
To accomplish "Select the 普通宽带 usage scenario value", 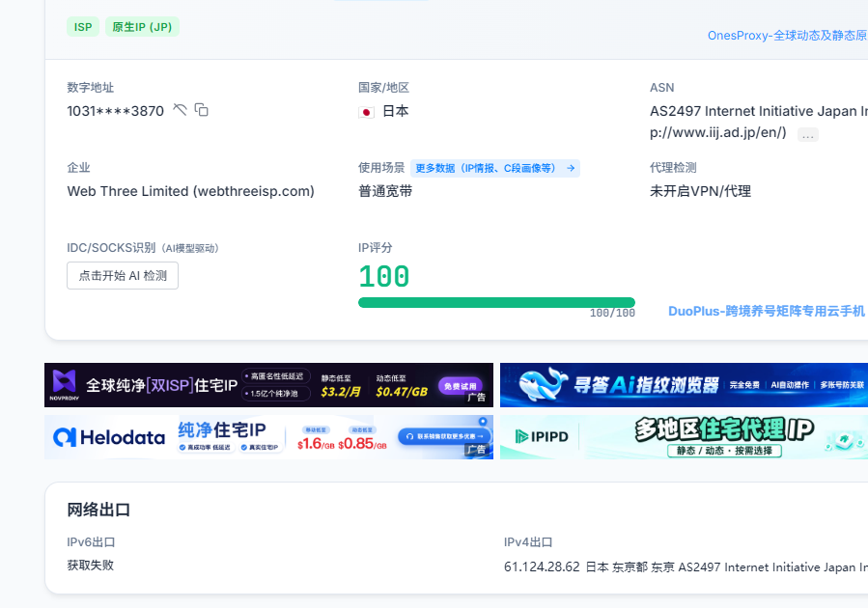I will point(385,191).
